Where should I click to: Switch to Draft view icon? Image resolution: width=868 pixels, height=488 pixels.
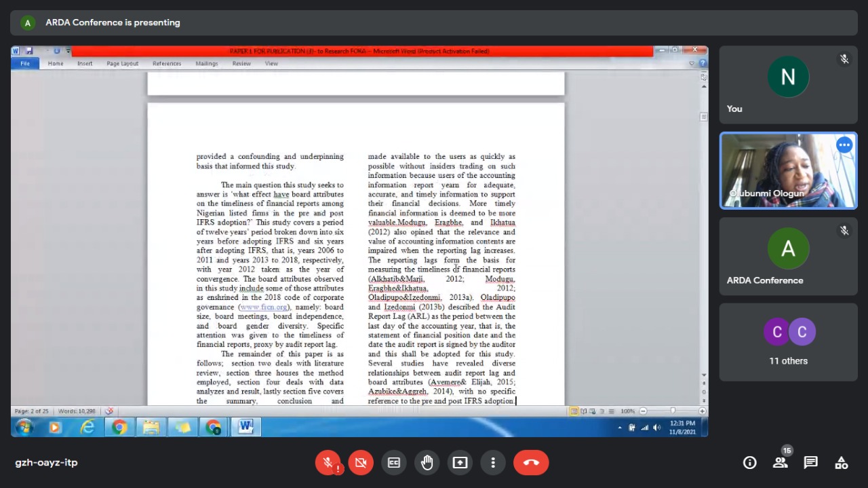[x=611, y=411]
